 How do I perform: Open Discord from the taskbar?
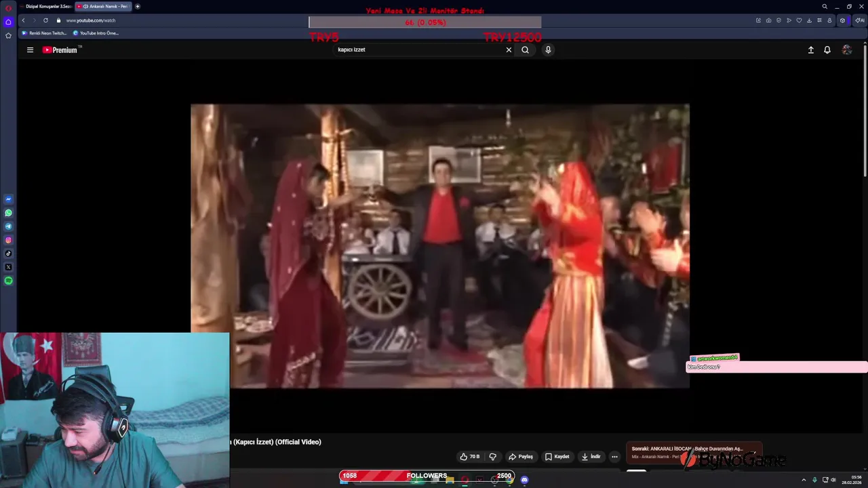click(x=524, y=480)
